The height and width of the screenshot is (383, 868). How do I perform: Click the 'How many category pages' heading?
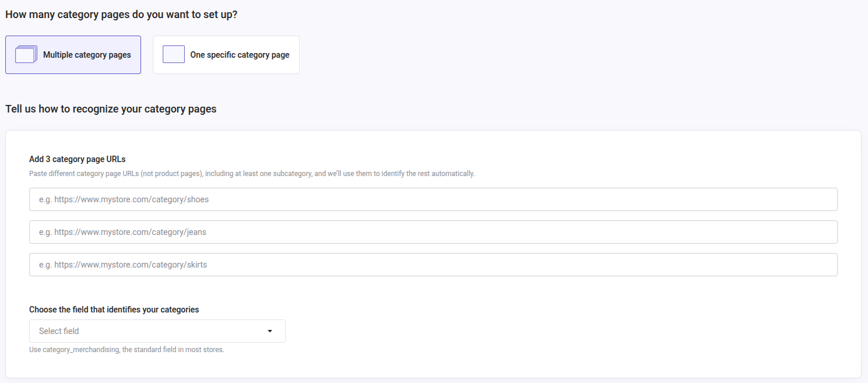121,15
